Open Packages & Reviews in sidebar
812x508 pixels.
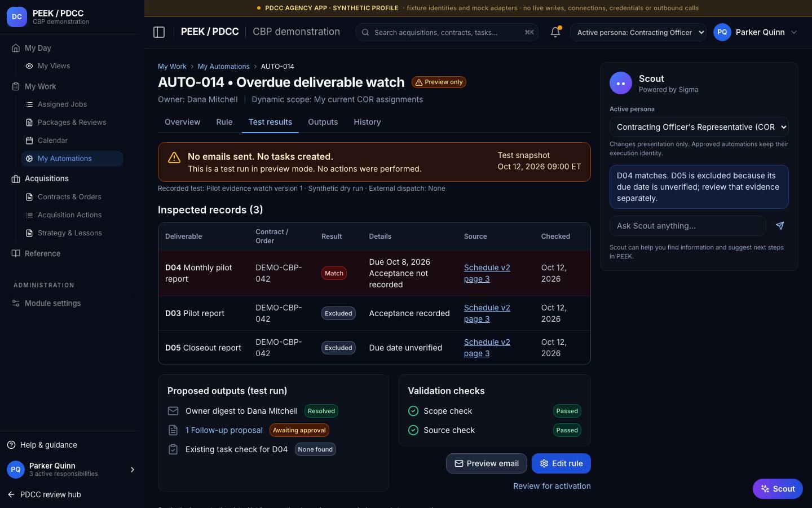(72, 122)
